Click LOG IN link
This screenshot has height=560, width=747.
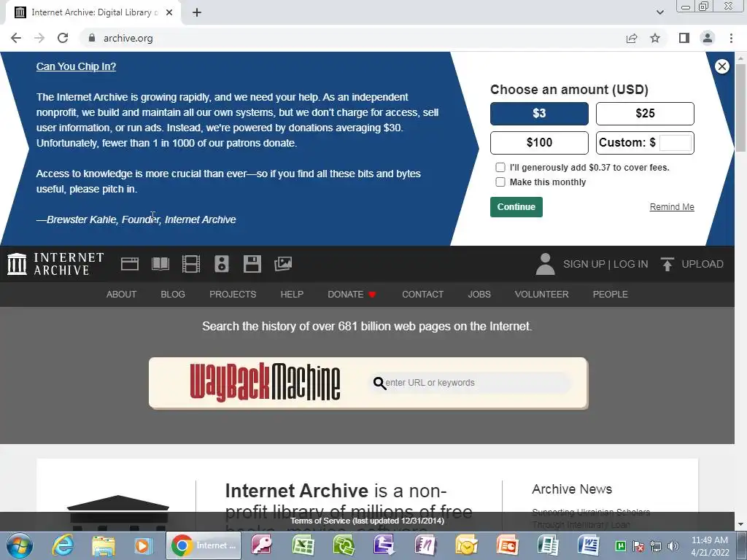click(x=630, y=264)
